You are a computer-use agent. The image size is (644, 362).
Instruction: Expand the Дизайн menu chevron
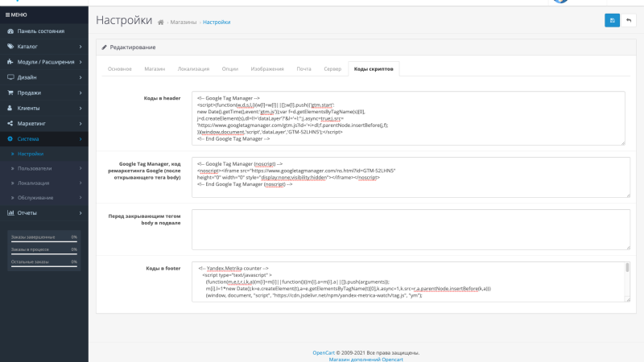pos(80,77)
